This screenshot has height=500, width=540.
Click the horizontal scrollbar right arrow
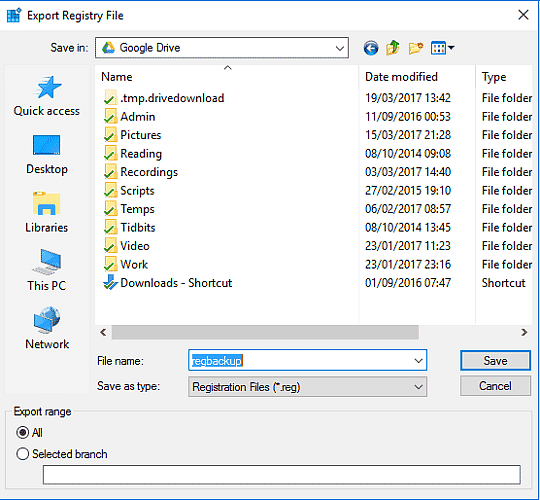coord(524,332)
